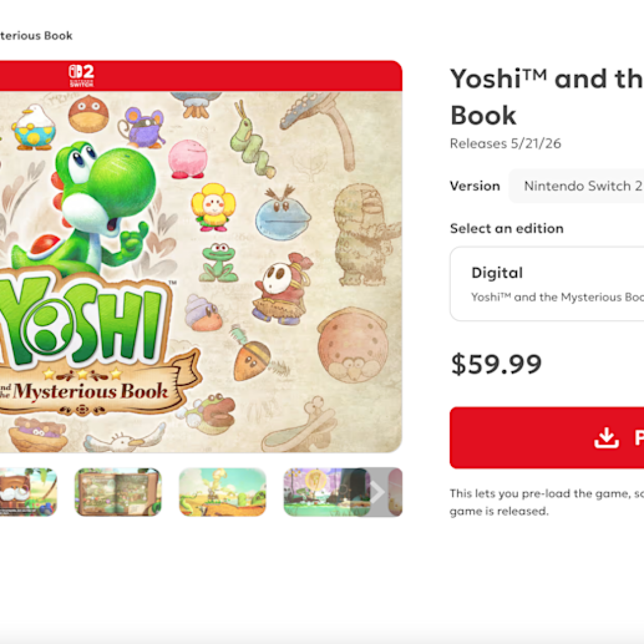Select the Digital edition card
Viewport: 644px width, 644px height.
pos(553,283)
